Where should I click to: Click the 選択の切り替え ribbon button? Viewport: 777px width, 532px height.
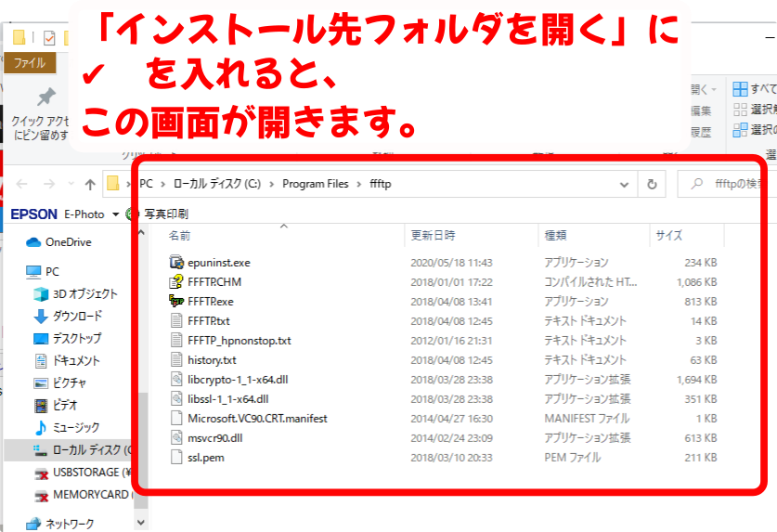755,130
